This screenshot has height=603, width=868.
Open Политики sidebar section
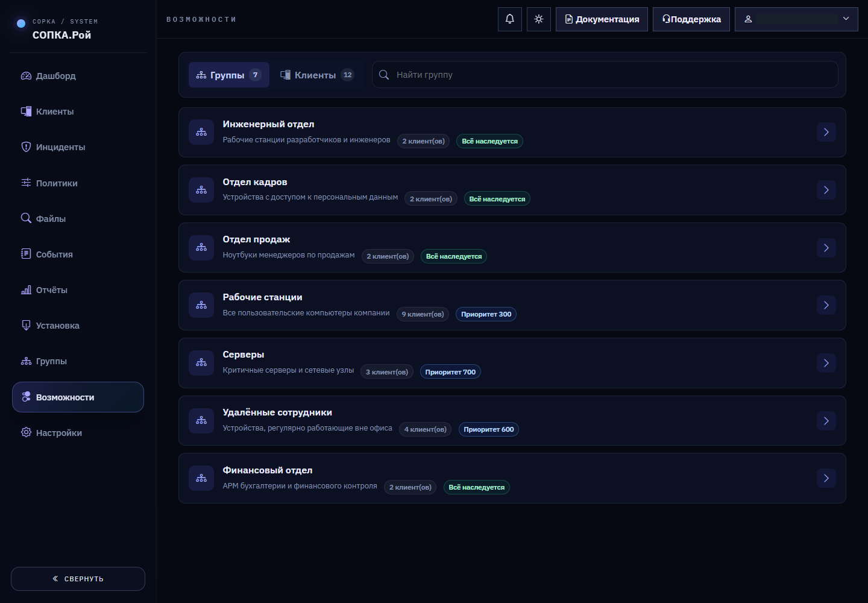pyautogui.click(x=78, y=183)
